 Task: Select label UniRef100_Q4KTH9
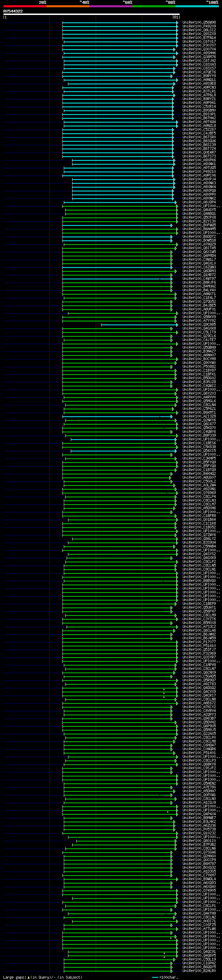pyautogui.click(x=199, y=913)
